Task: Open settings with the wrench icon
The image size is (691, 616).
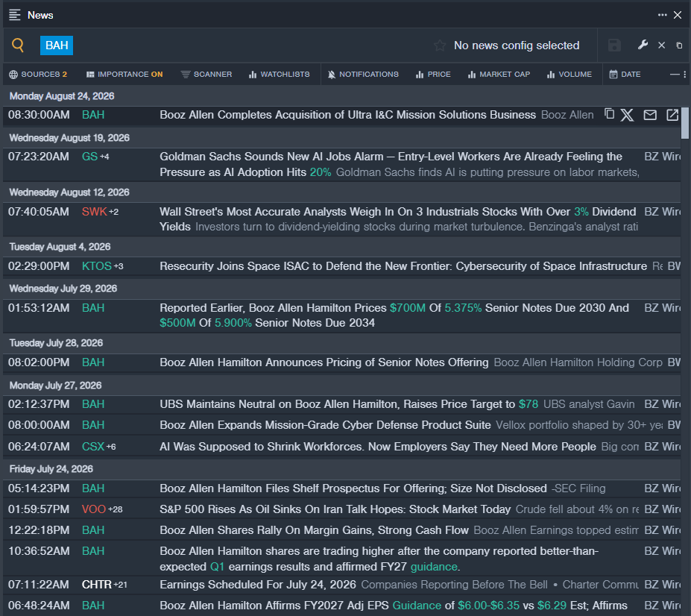Action: pos(643,45)
